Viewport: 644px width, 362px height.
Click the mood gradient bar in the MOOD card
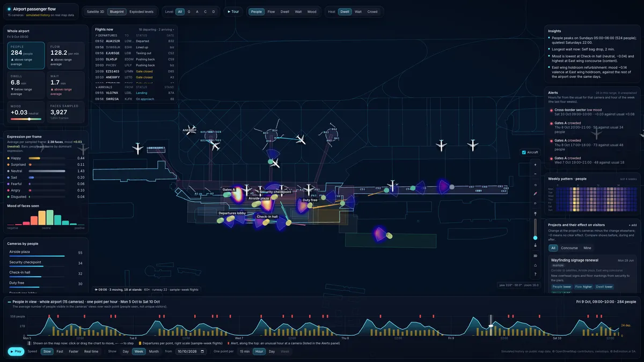coord(26,119)
